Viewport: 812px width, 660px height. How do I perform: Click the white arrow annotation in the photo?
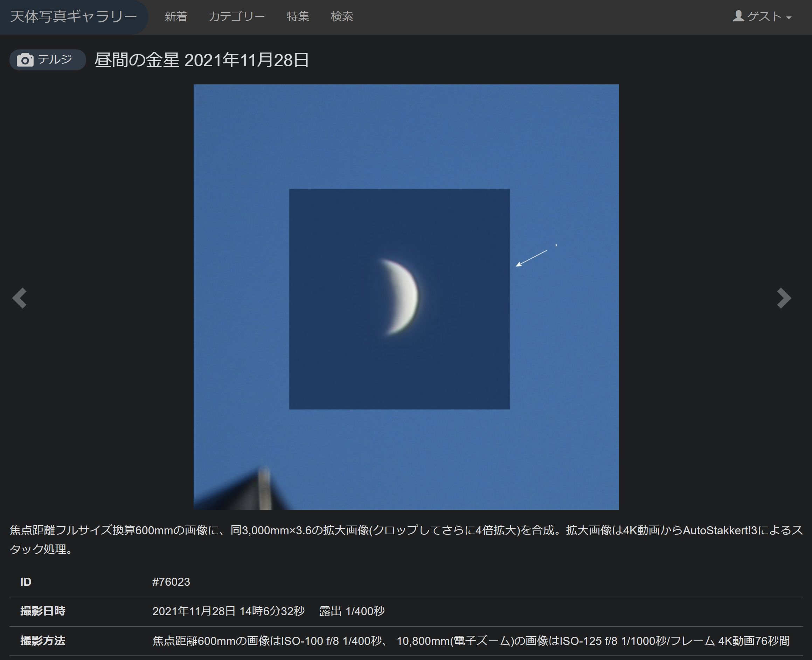pyautogui.click(x=532, y=258)
